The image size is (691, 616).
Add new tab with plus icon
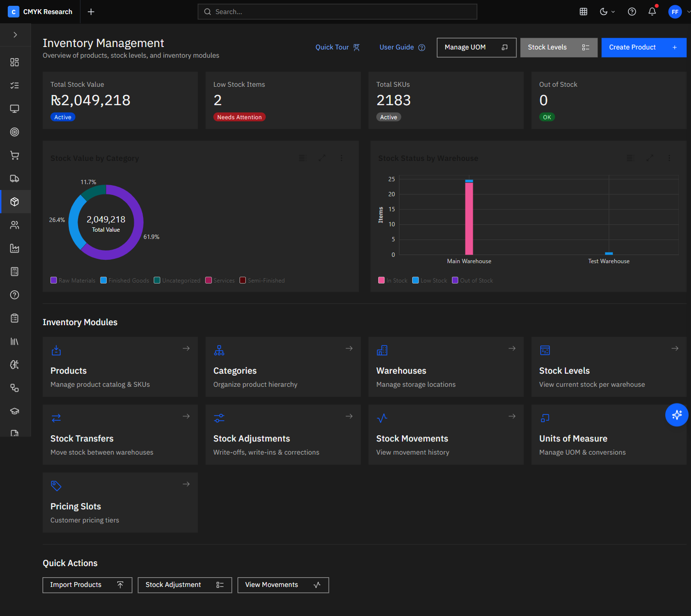point(91,12)
